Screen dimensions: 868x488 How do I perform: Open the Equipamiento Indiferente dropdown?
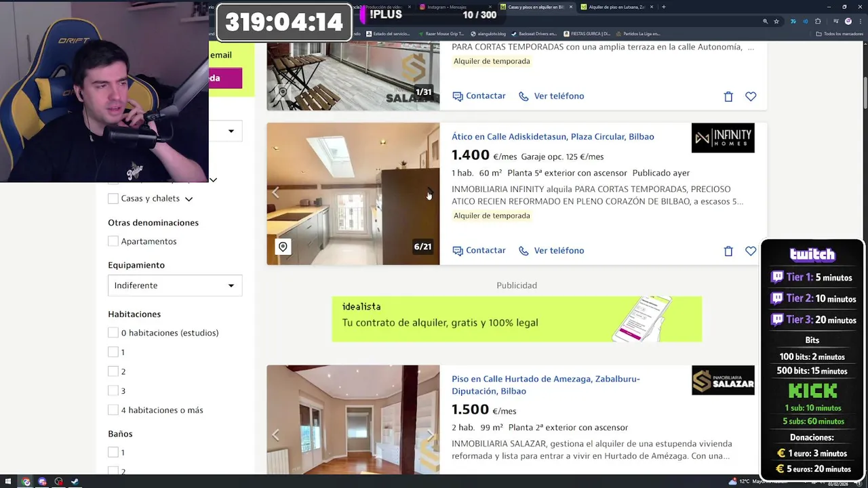tap(175, 285)
